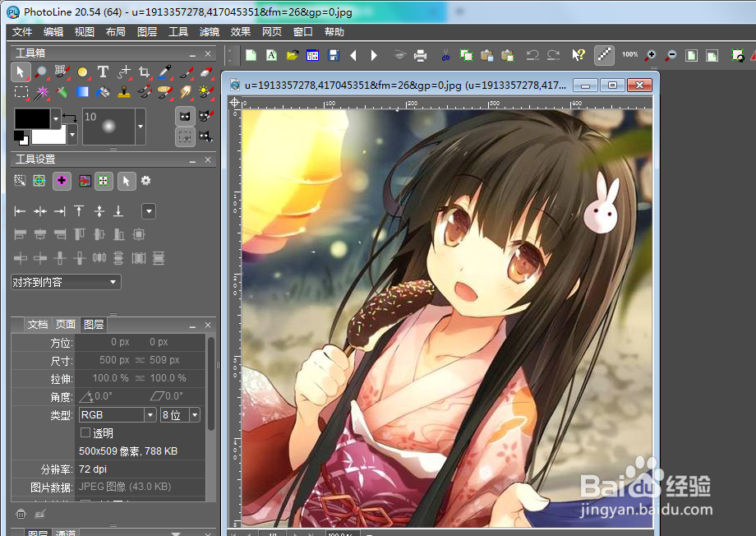756x536 pixels.
Task: Toggle the crosshair target snap icon
Action: pos(39,180)
